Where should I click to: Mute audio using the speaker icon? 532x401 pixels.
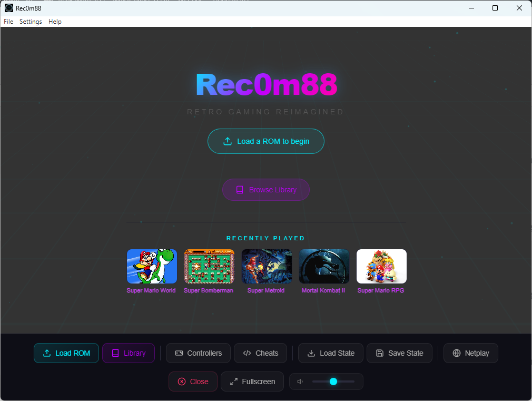click(x=300, y=381)
